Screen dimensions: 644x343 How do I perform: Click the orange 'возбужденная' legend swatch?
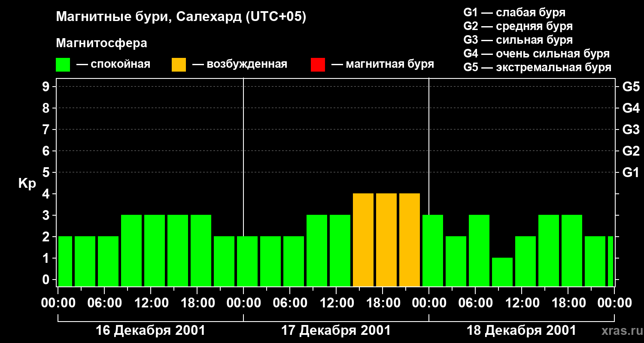pos(179,65)
